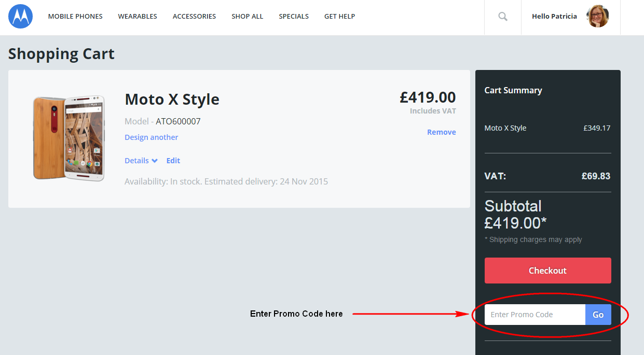Click the Hello Patricia account label
Image resolution: width=644 pixels, height=355 pixels.
click(x=554, y=17)
